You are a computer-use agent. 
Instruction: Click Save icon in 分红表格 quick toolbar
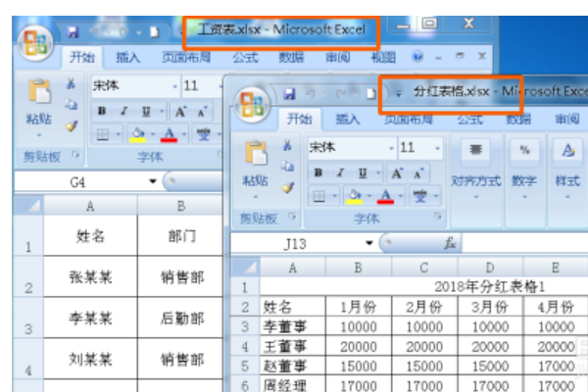click(289, 94)
